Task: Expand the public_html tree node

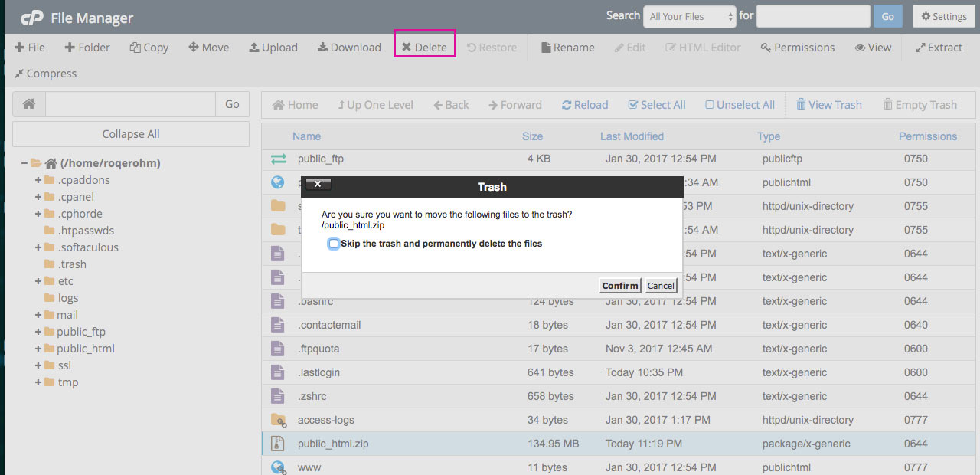Action: (38, 349)
